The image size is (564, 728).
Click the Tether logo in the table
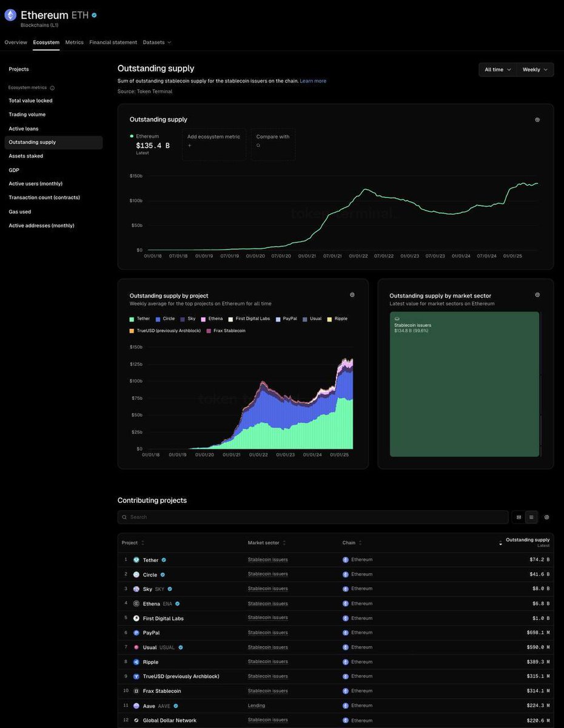pos(136,560)
